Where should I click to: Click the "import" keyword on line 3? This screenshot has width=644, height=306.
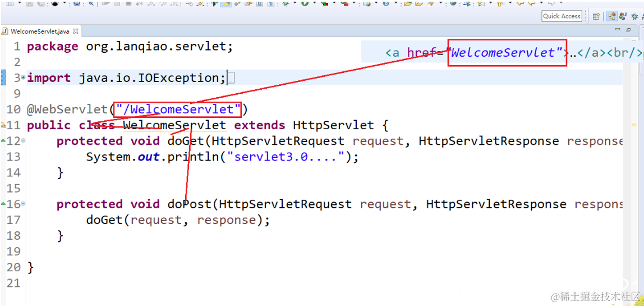point(48,77)
